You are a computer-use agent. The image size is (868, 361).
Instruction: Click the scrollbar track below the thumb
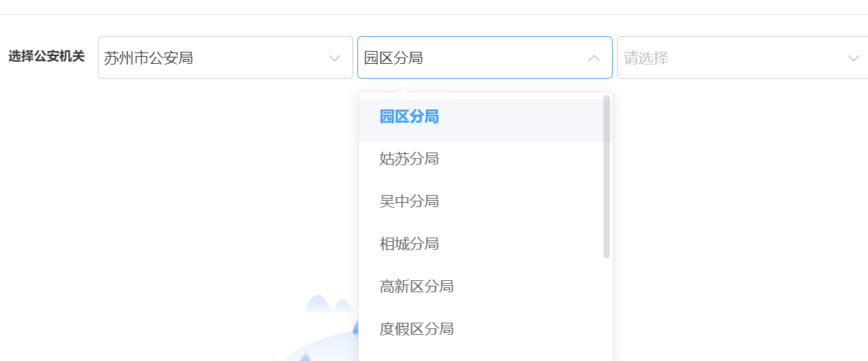coord(606,305)
